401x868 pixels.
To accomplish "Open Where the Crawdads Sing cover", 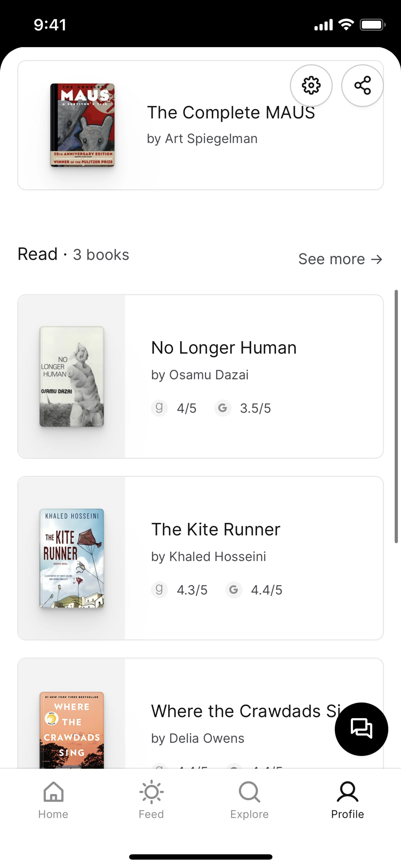I will click(x=72, y=730).
